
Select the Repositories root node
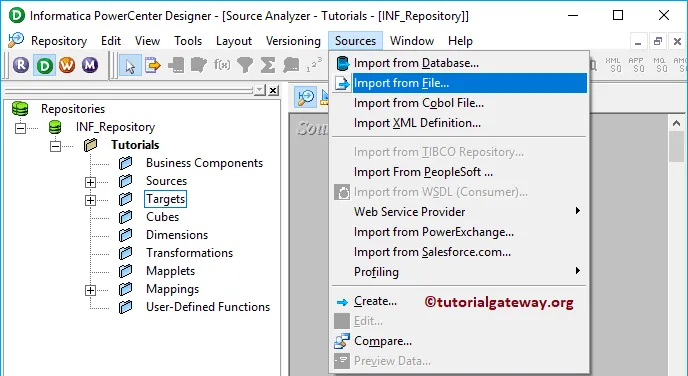[x=73, y=109]
